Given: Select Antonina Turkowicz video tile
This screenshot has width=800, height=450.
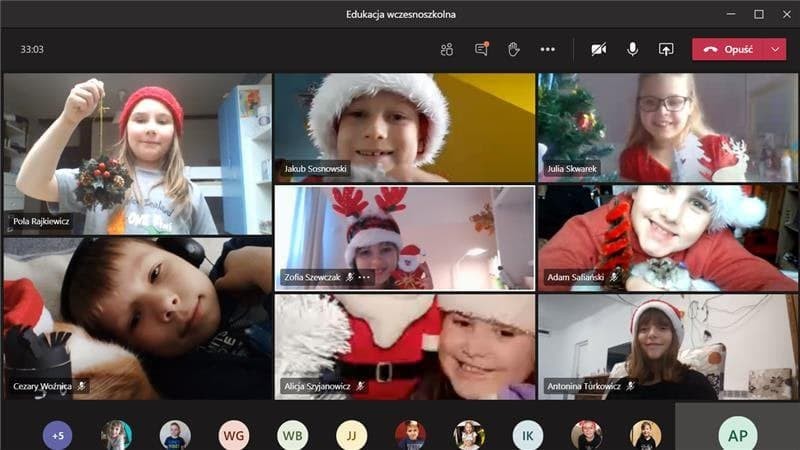Looking at the screenshot, I should click(x=668, y=346).
